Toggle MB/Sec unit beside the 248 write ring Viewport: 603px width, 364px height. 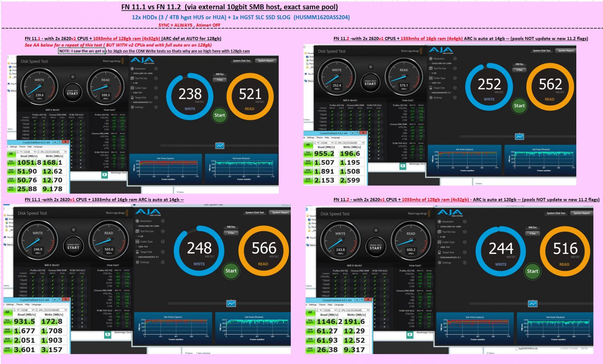tap(231, 227)
